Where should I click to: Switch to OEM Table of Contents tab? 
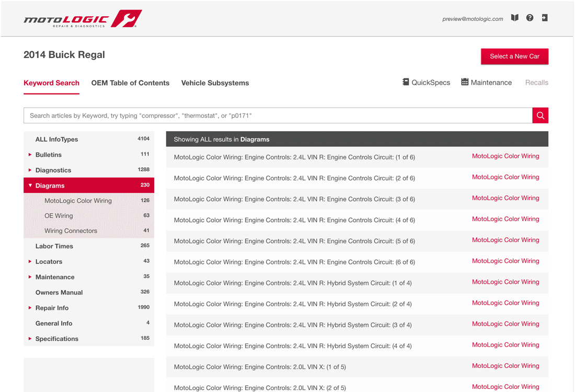[130, 83]
